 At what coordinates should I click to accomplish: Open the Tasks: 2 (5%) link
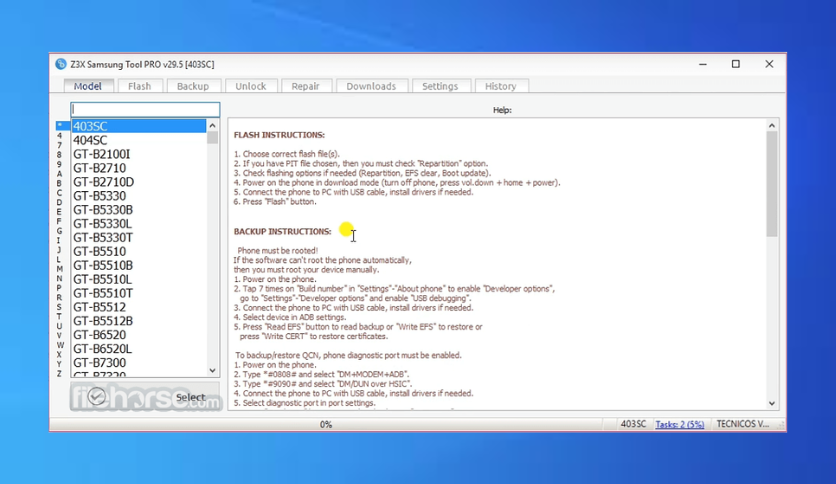pos(680,424)
